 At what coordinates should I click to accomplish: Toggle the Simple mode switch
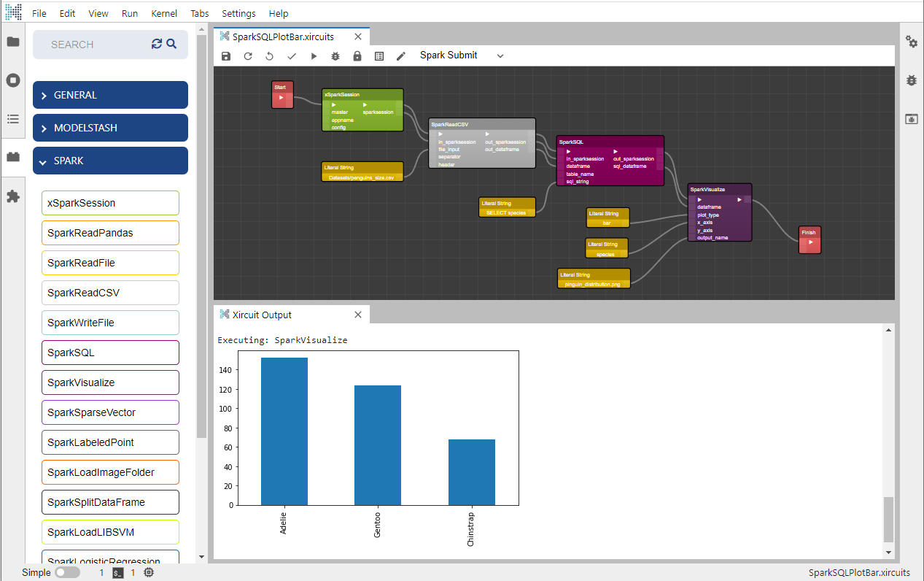[67, 573]
